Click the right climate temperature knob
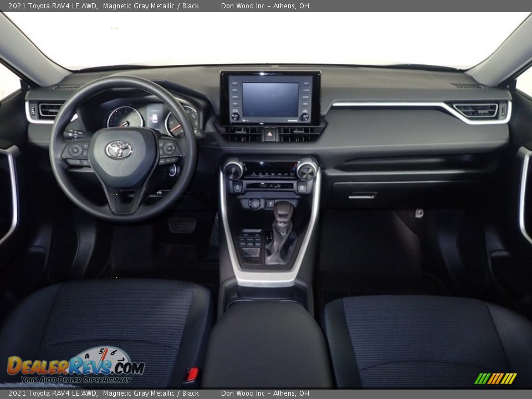This screenshot has height=399, width=532. pos(308,172)
